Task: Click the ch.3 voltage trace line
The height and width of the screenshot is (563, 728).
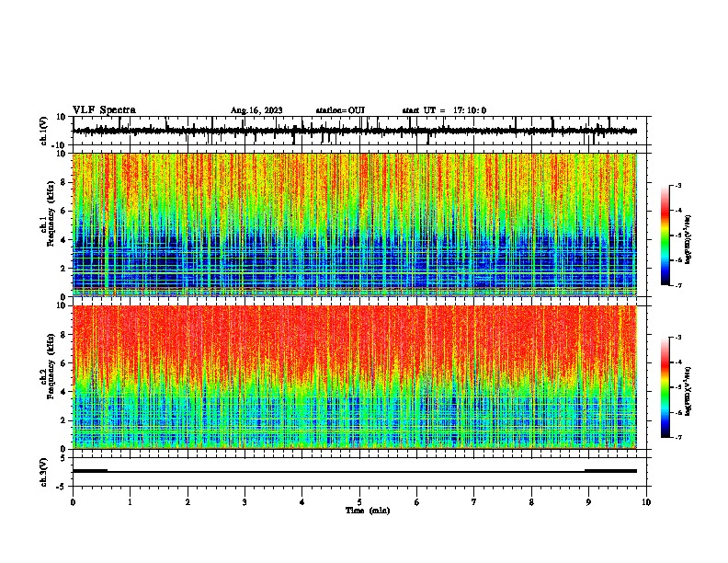Action: pyautogui.click(x=355, y=471)
